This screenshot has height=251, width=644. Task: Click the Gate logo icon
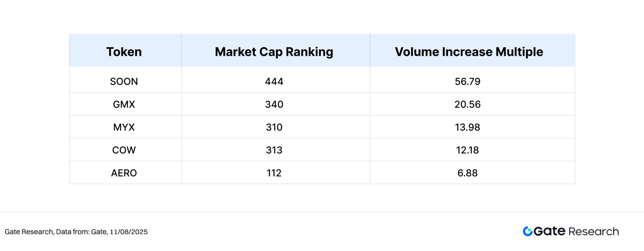click(x=528, y=231)
